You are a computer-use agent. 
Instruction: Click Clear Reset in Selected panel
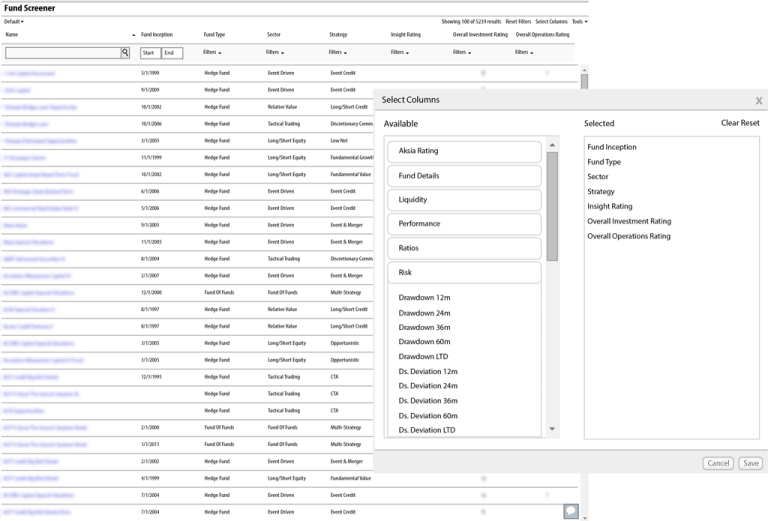[740, 123]
